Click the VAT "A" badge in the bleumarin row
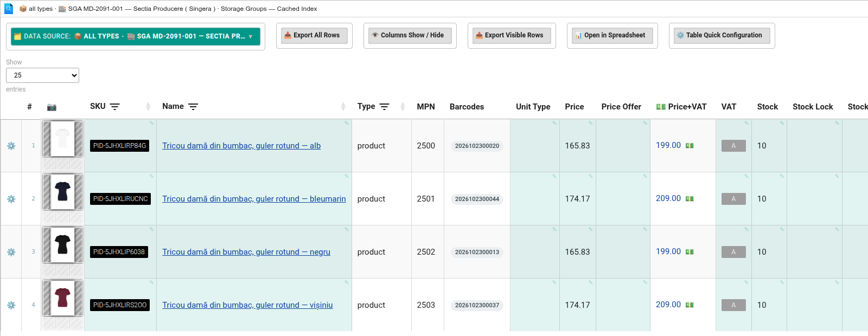The image size is (868, 336). [x=733, y=199]
